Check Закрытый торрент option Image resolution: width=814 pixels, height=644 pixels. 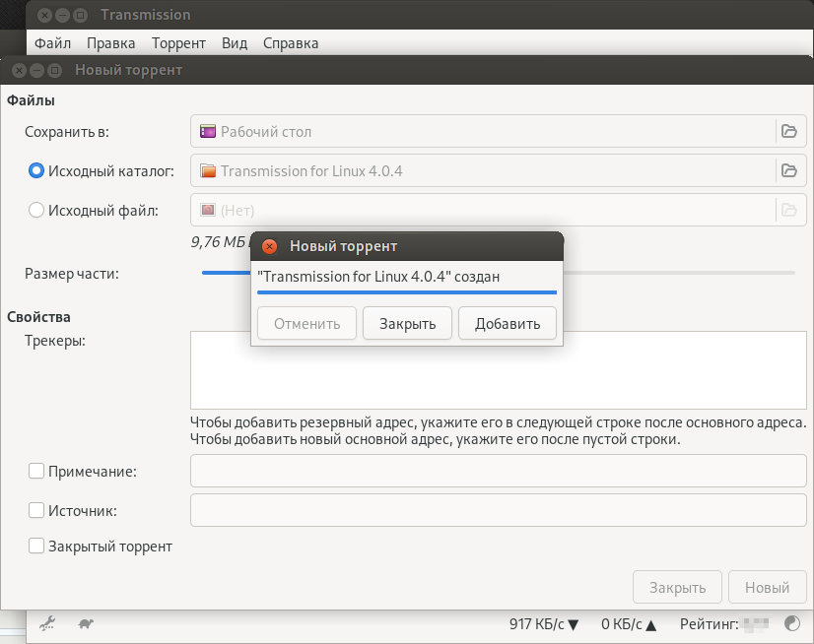coord(36,546)
